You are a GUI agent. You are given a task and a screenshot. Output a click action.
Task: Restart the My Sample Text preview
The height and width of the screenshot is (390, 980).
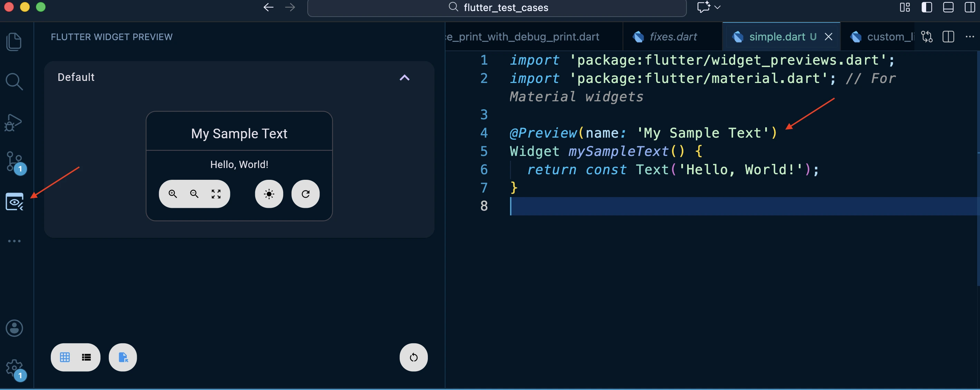[x=306, y=194]
